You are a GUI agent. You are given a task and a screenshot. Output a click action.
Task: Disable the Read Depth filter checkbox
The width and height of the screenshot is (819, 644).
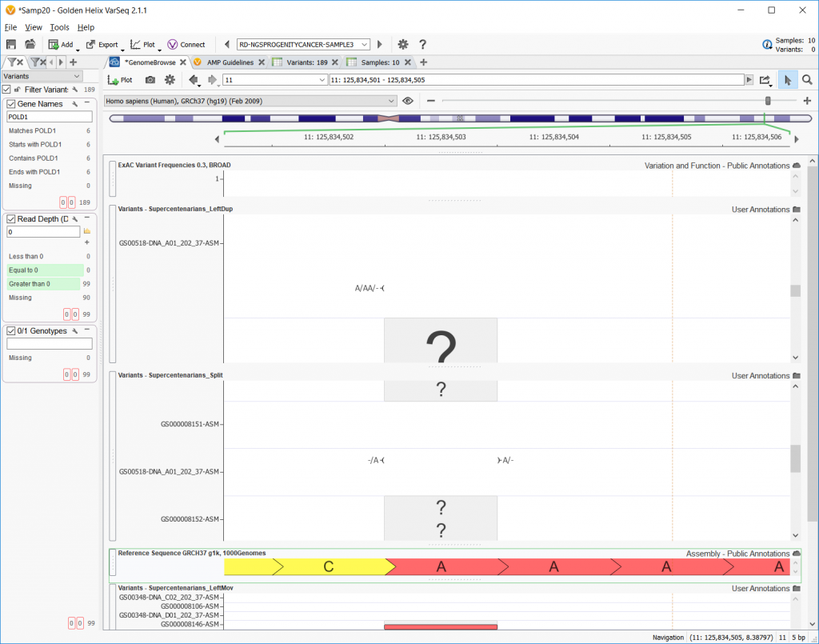pyautogui.click(x=9, y=218)
